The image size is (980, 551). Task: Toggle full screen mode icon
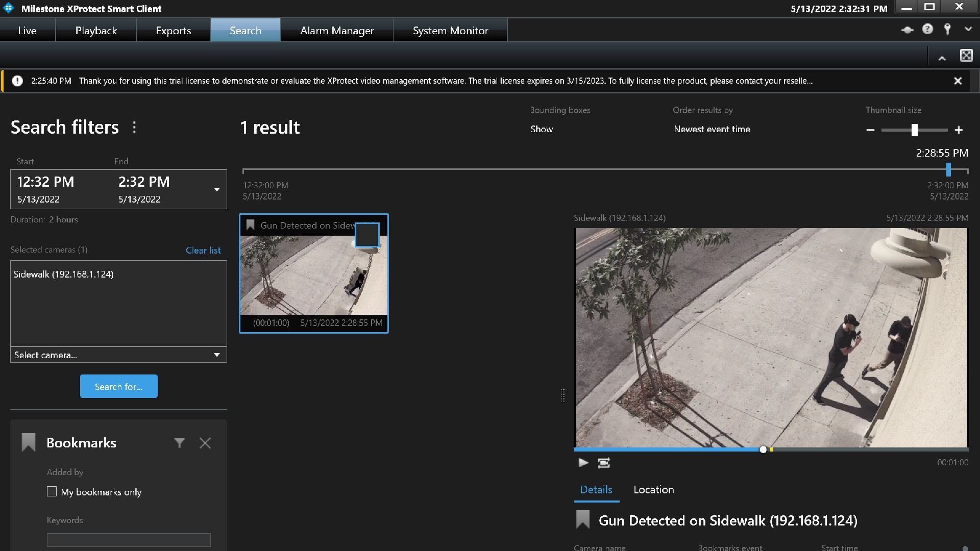pos(966,56)
